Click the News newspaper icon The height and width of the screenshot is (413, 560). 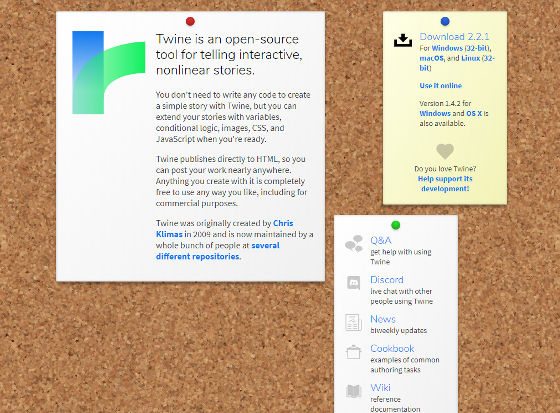(x=354, y=322)
